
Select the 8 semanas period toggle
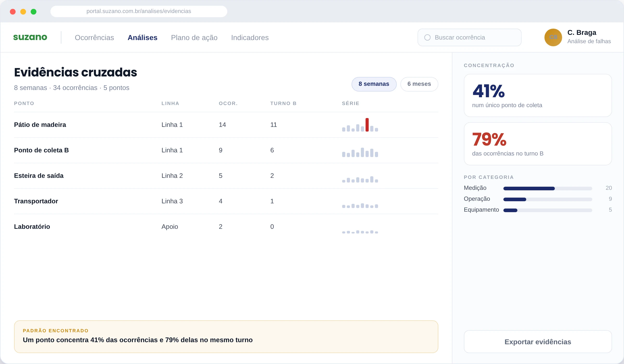(374, 84)
